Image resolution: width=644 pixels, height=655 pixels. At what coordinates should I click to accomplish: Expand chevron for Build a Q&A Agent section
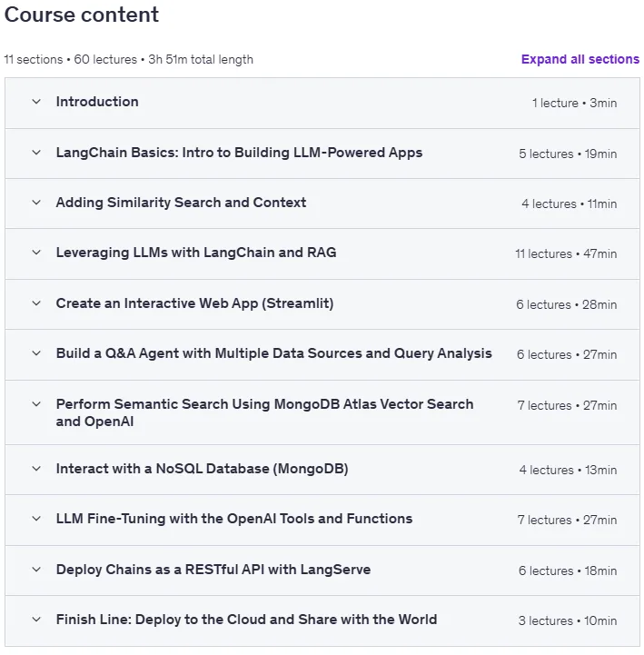tap(36, 353)
